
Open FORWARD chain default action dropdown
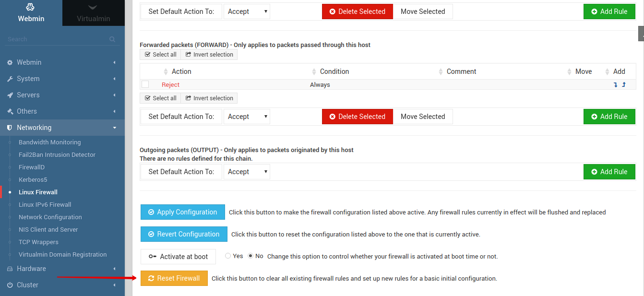tap(247, 117)
